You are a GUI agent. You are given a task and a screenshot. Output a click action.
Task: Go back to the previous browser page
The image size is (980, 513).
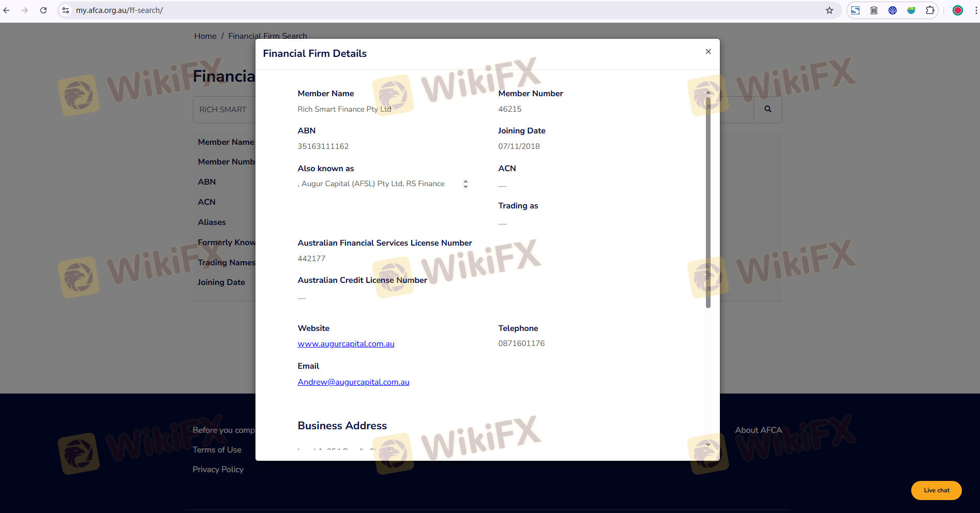pos(7,10)
